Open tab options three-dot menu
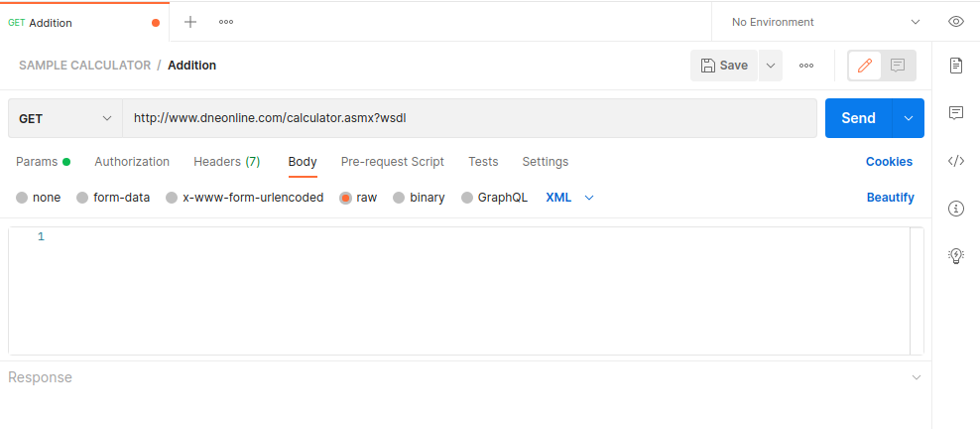The width and height of the screenshot is (980, 429). (225, 22)
